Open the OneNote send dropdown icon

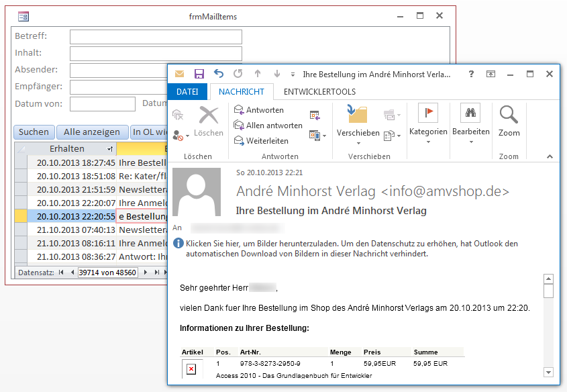(392, 115)
